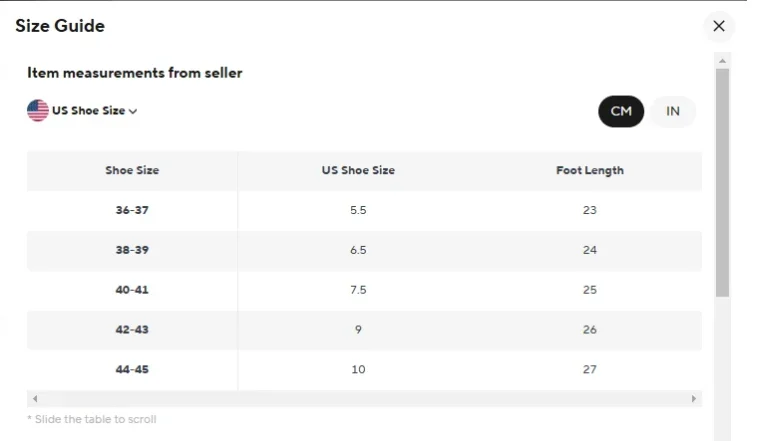Select the CM unit toggle
The width and height of the screenshot is (765, 441).
[x=621, y=111]
